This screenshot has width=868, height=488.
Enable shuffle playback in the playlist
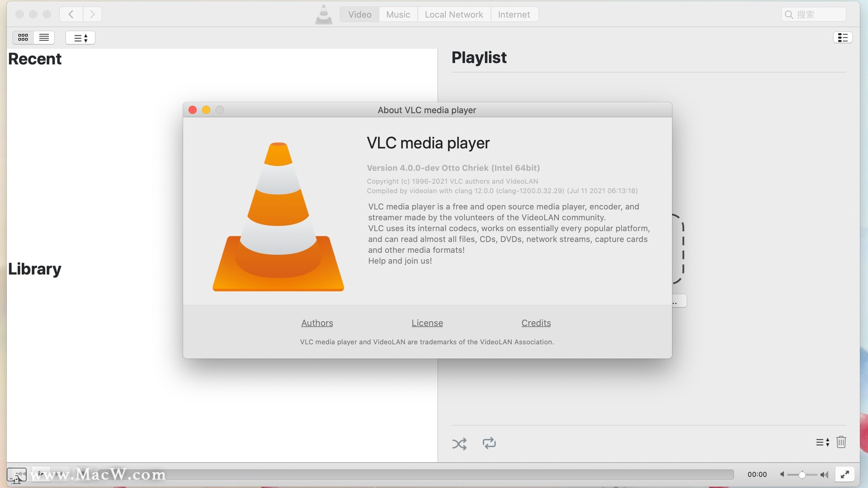pyautogui.click(x=459, y=444)
